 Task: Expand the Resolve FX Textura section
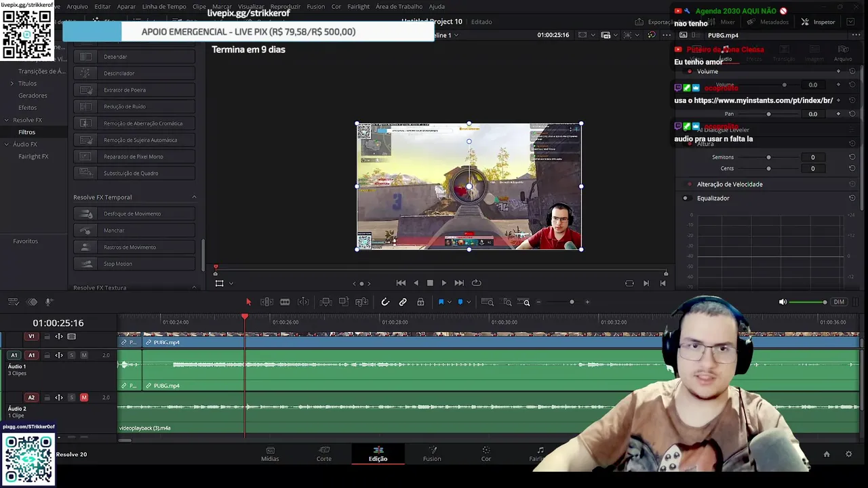[194, 288]
